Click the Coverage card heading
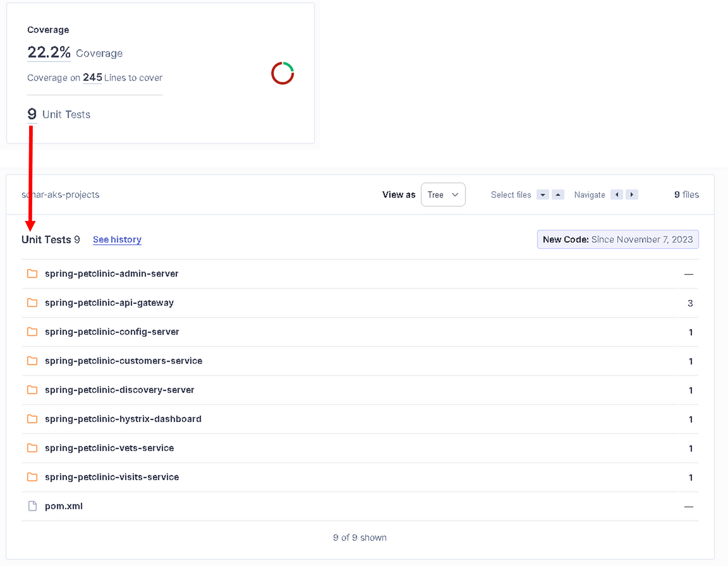Viewport: 728px width, 566px height. point(48,30)
